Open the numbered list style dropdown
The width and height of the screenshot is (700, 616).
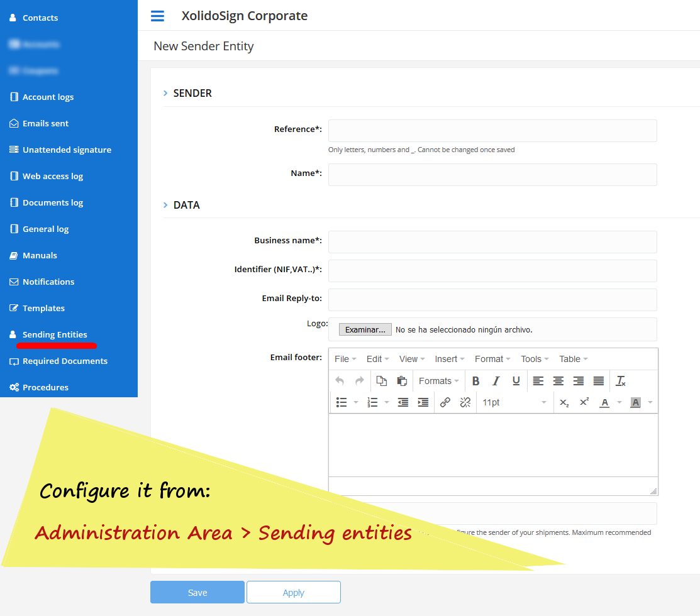387,402
